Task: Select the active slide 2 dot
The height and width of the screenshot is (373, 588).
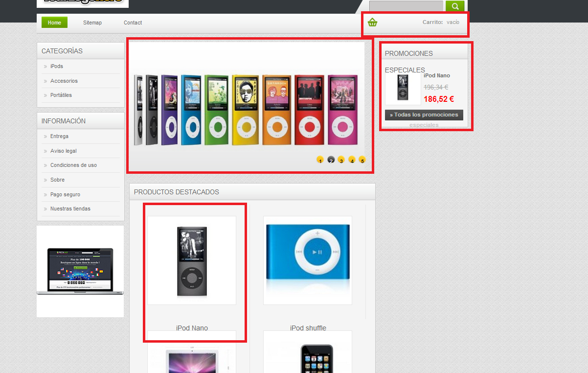Action: 331,160
